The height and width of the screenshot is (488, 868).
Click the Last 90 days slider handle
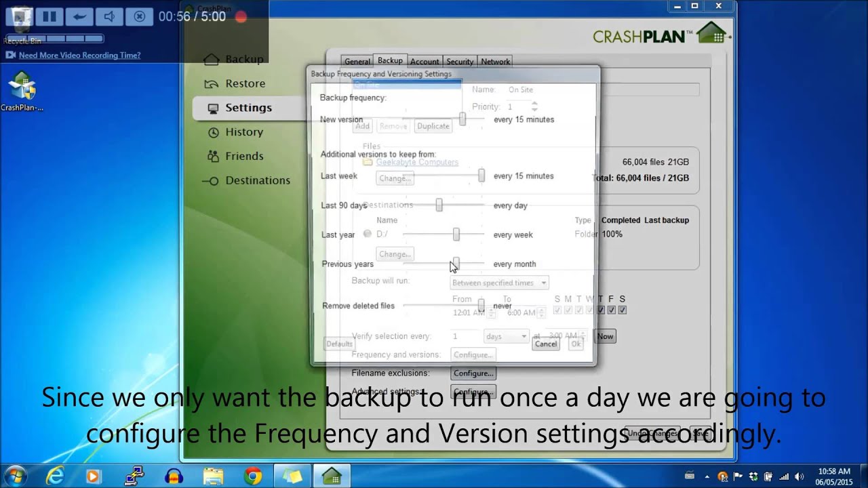pos(439,205)
